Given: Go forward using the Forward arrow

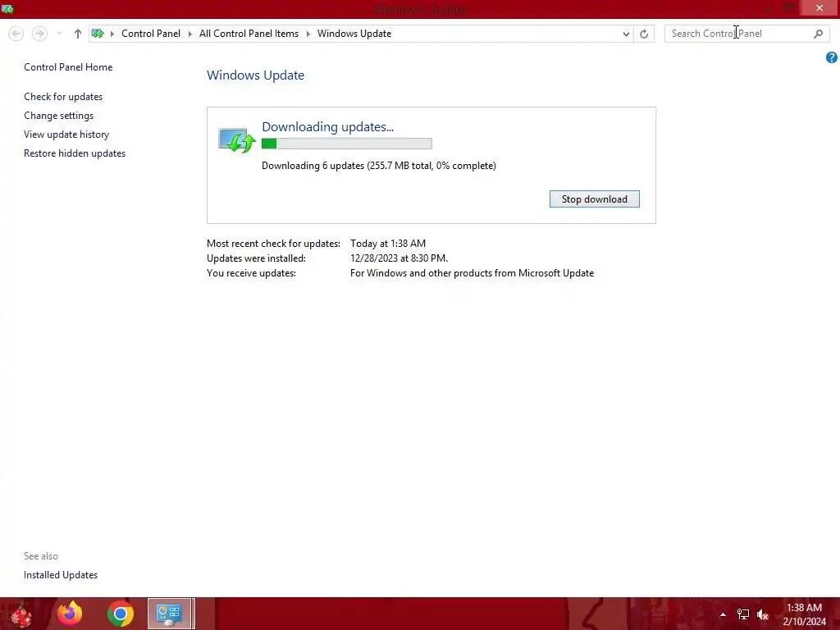Looking at the screenshot, I should 39,34.
